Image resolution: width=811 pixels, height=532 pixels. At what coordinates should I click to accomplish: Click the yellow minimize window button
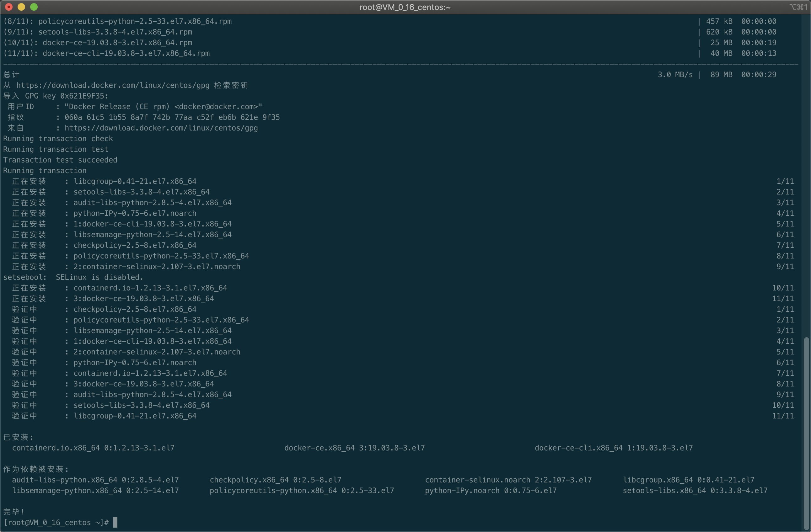tap(21, 7)
